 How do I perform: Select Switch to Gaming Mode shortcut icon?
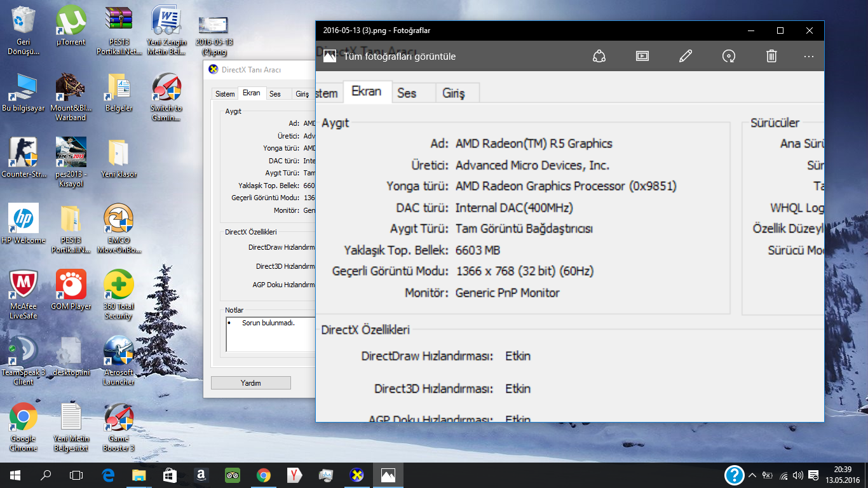(x=166, y=97)
